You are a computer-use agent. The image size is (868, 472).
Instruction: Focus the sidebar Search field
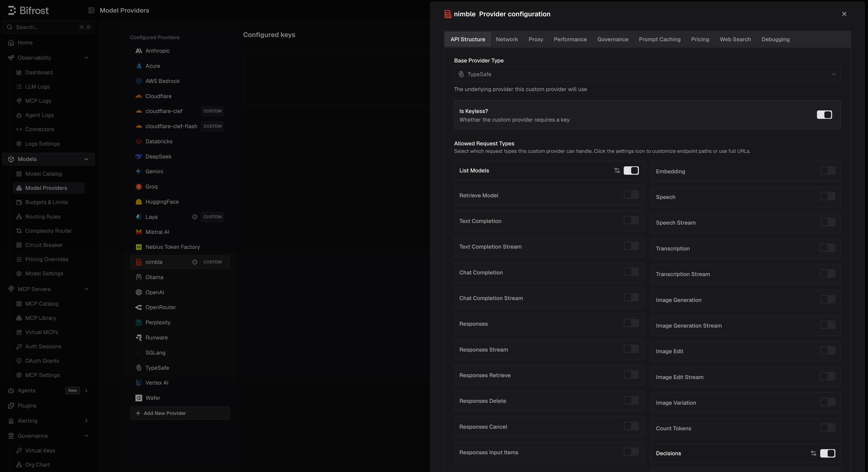[48, 27]
